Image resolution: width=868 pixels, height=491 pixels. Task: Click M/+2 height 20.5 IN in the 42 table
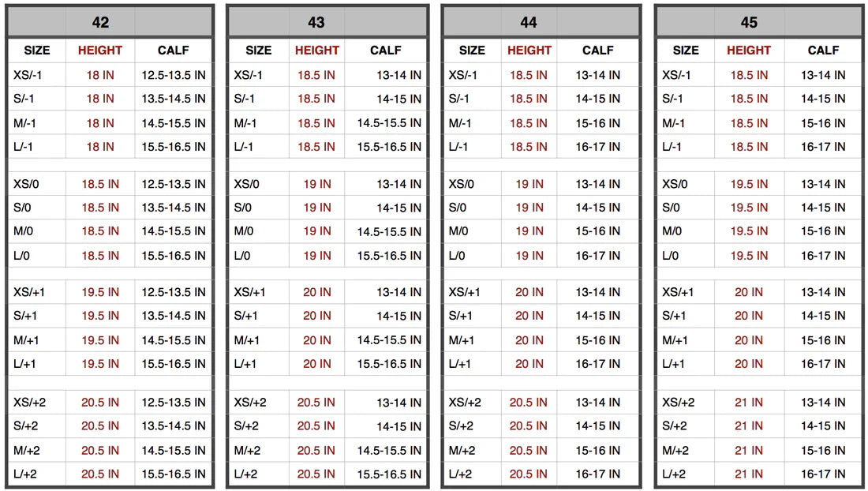click(100, 451)
